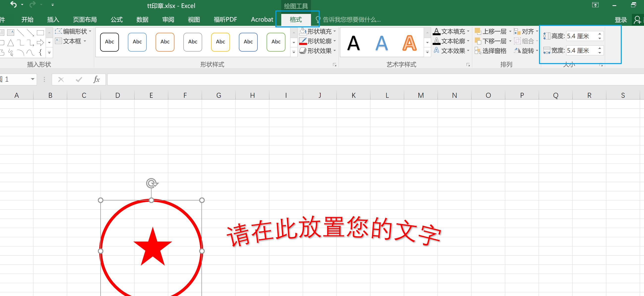The height and width of the screenshot is (296, 644).
Task: Increase the height value with the up spinner
Action: coord(599,33)
